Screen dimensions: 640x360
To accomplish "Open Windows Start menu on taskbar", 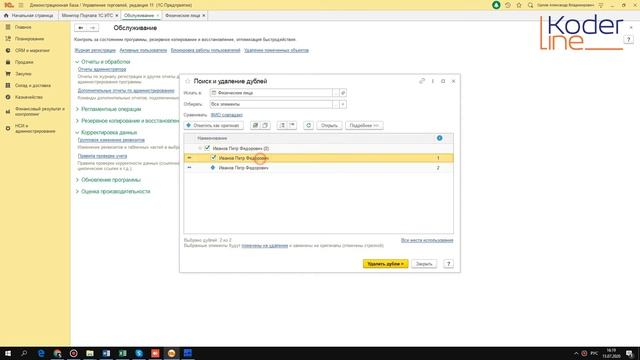I will [8, 353].
